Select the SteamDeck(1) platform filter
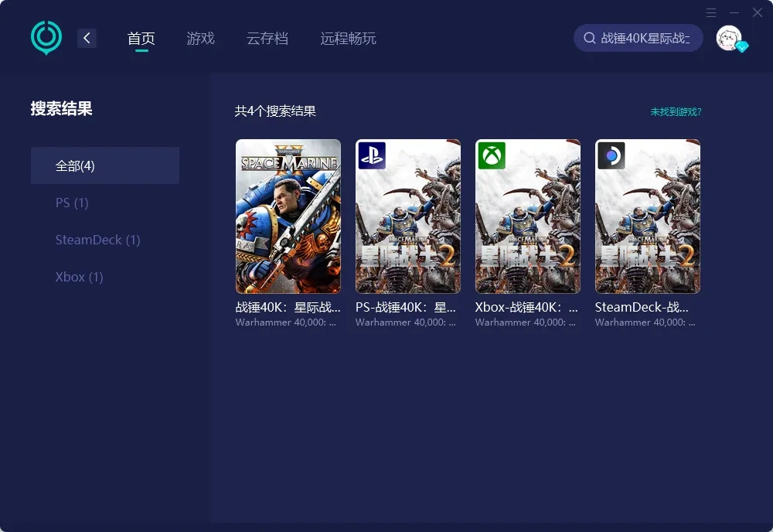The height and width of the screenshot is (532, 773). point(97,240)
